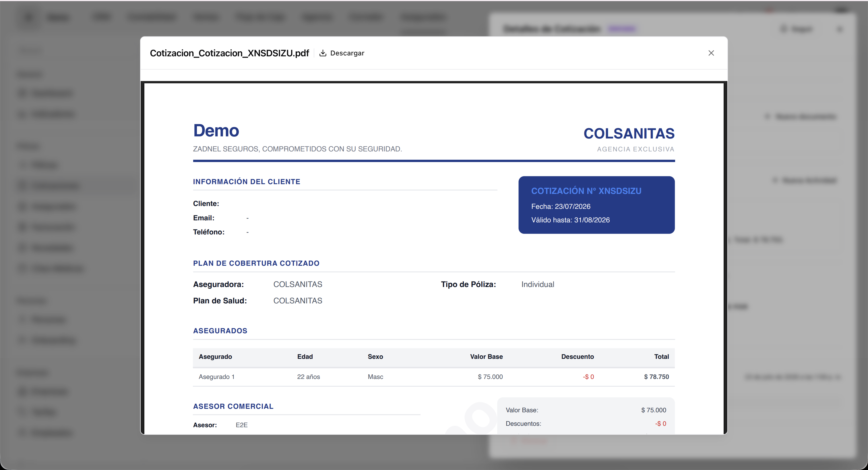868x470 pixels.
Task: Click 'COTIZACIÓN N° XNSDSIZU' in the blue box
Action: (586, 191)
